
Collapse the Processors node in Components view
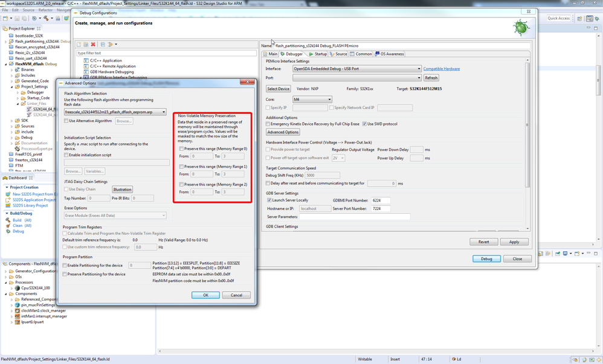point(6,283)
